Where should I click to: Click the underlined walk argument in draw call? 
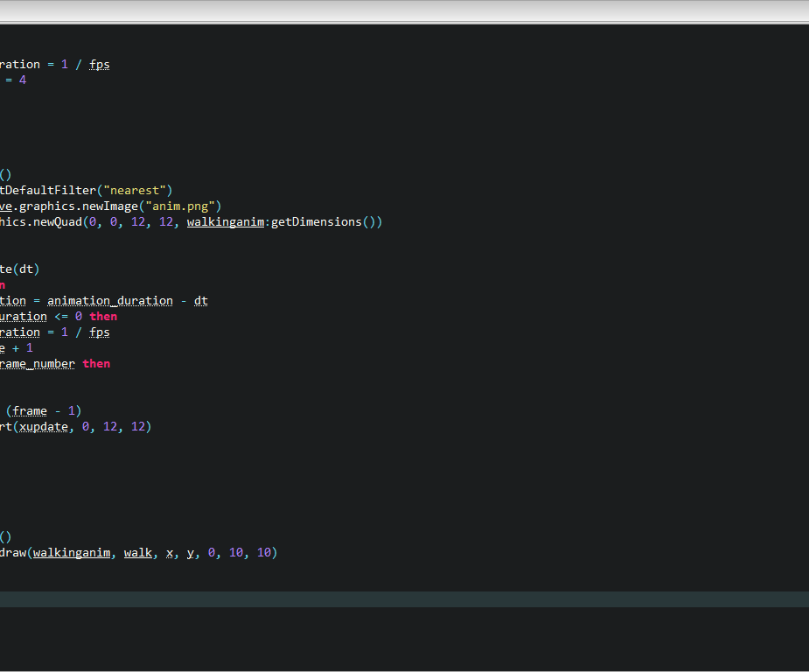coord(136,552)
